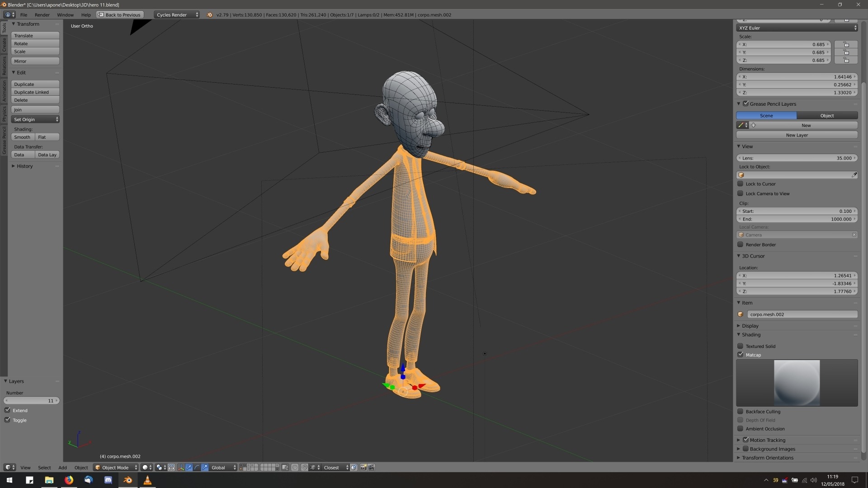Open File Explorer from the taskbar

pyautogui.click(x=49, y=480)
